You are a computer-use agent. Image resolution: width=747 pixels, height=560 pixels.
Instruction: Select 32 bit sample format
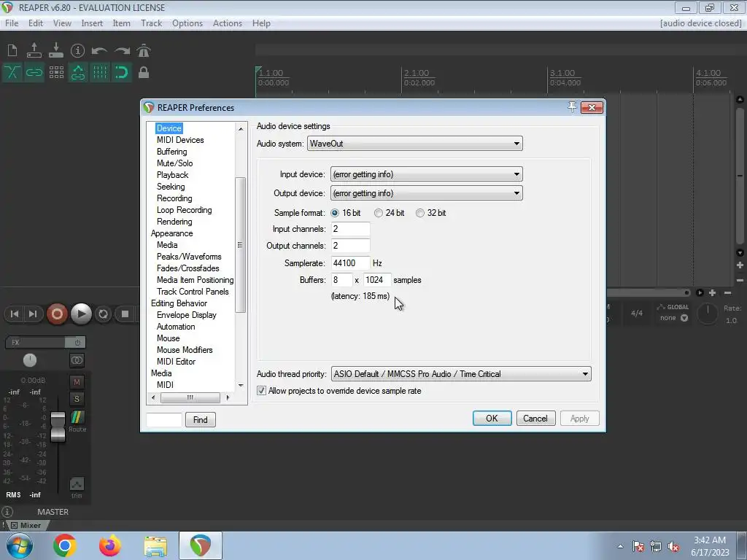pyautogui.click(x=419, y=213)
